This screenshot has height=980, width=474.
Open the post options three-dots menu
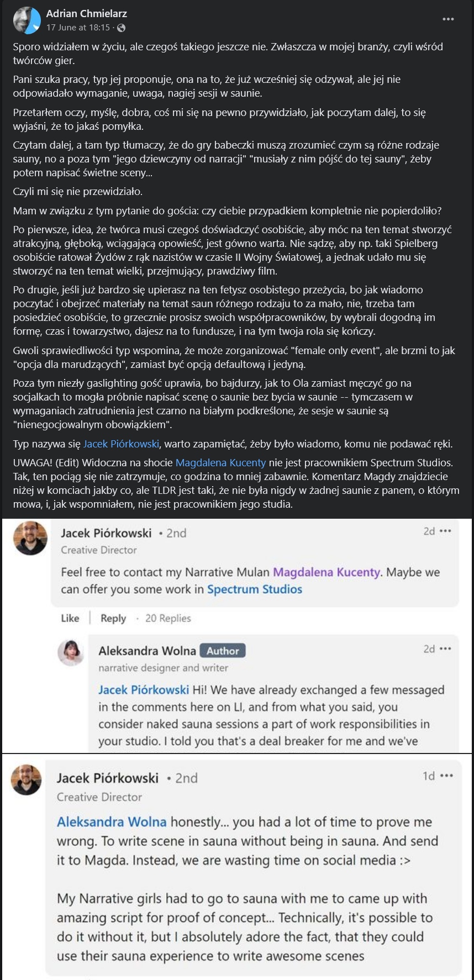click(448, 19)
